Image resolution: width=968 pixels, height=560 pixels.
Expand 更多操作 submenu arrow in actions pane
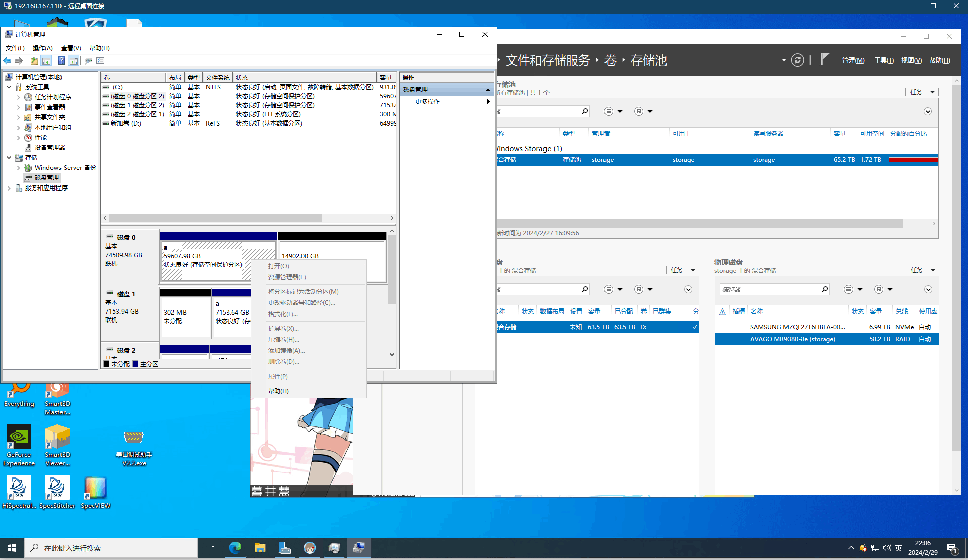[488, 101]
